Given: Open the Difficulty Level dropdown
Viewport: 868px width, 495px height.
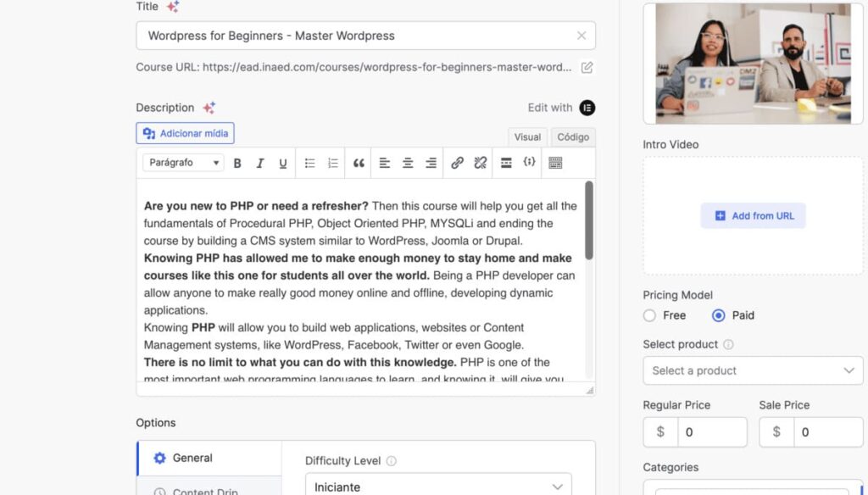Looking at the screenshot, I should 437,487.
